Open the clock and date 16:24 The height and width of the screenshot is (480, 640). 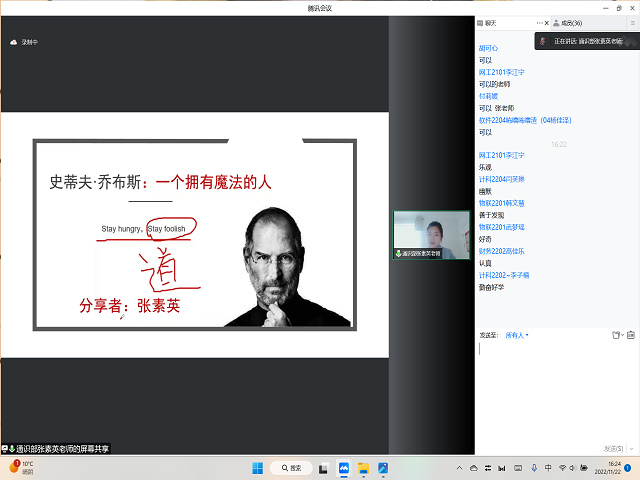click(608, 468)
